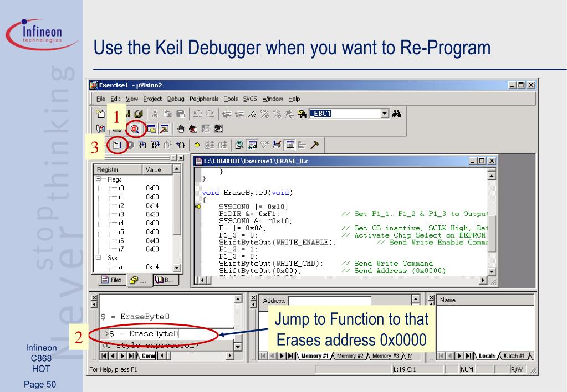This screenshot has height=392, width=567.
Task: Open the Toolbox hammer icon
Action: click(314, 145)
